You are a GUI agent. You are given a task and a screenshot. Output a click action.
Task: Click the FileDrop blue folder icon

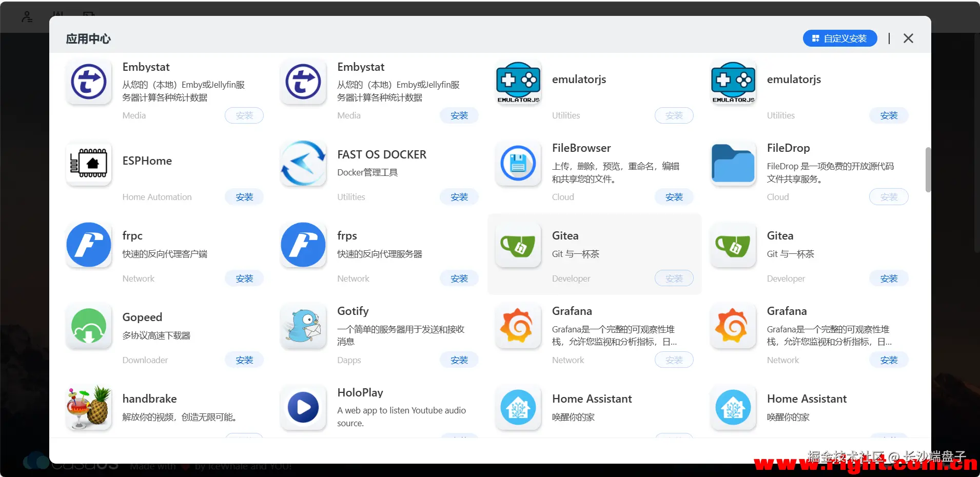pyautogui.click(x=733, y=163)
